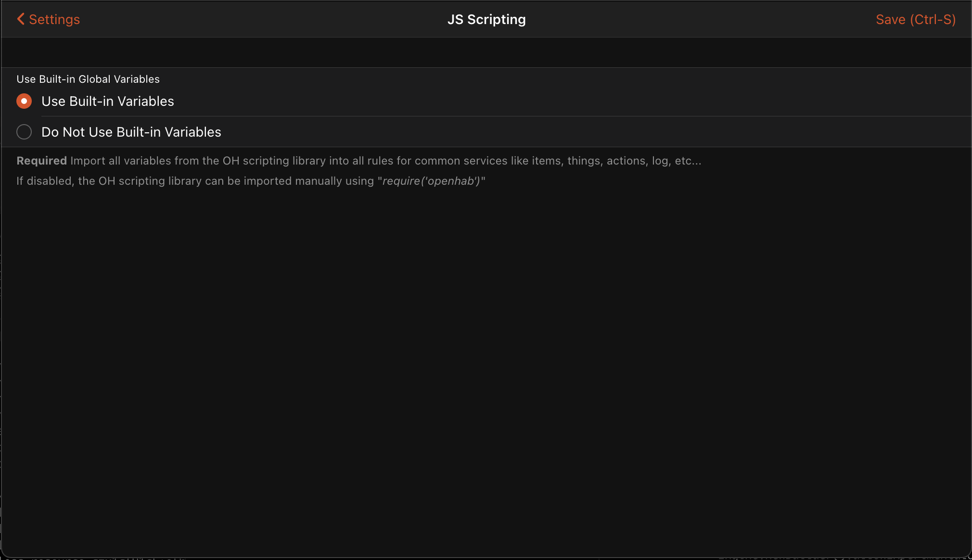Click the filled radio circle indicator
The width and height of the screenshot is (972, 560).
[x=24, y=101]
